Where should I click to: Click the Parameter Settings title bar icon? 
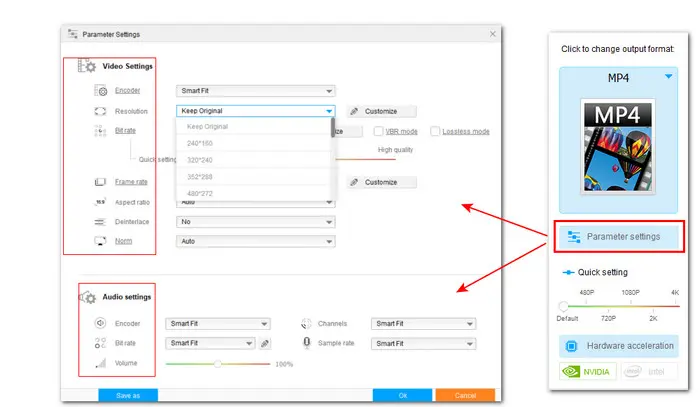(x=72, y=33)
